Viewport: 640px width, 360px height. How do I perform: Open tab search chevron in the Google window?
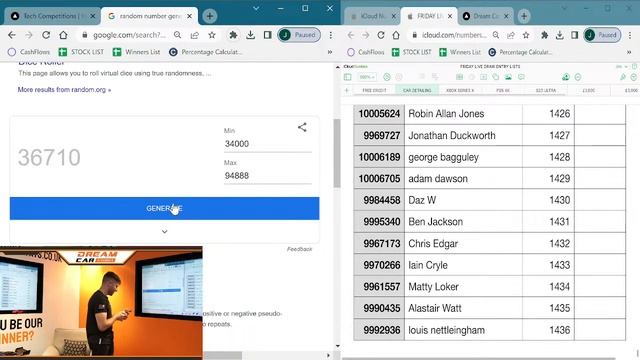[x=256, y=8]
